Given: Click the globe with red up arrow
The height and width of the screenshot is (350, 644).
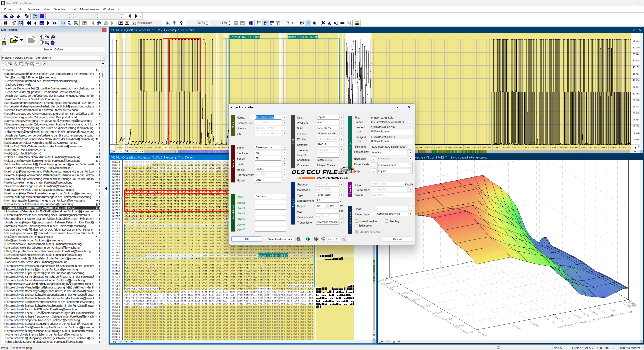Looking at the screenshot, I should coord(316,239).
